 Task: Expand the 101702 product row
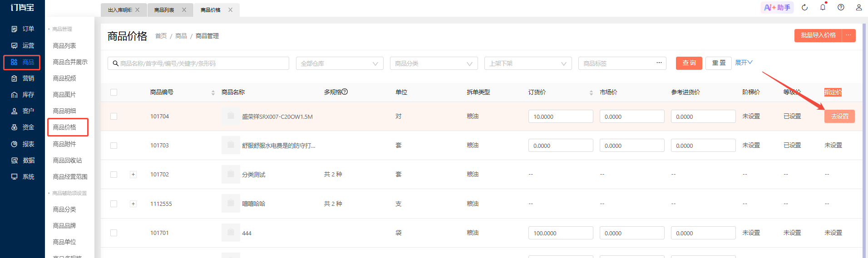pos(133,175)
